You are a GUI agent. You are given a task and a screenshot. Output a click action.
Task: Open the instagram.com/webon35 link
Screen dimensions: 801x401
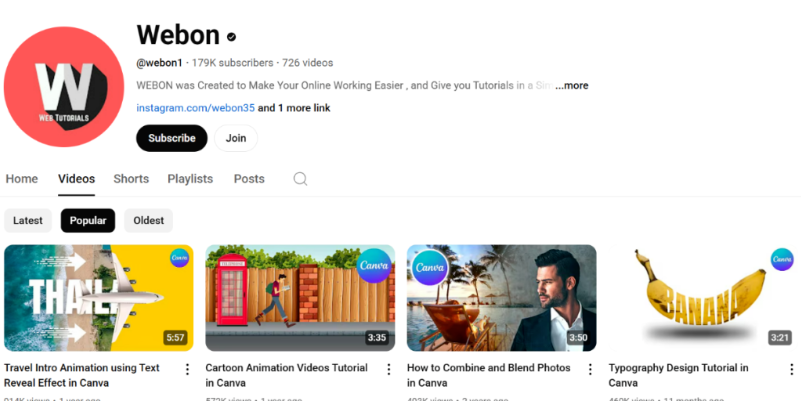tap(196, 108)
